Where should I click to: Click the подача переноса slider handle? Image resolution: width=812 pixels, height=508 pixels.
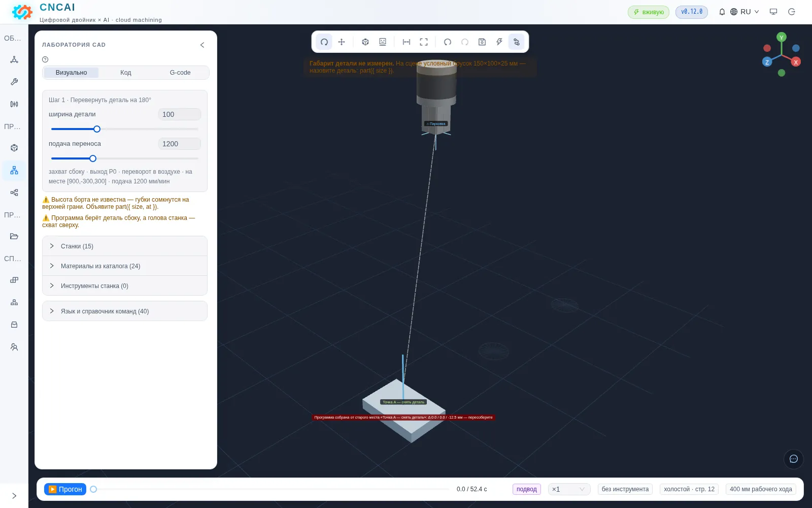(x=93, y=158)
